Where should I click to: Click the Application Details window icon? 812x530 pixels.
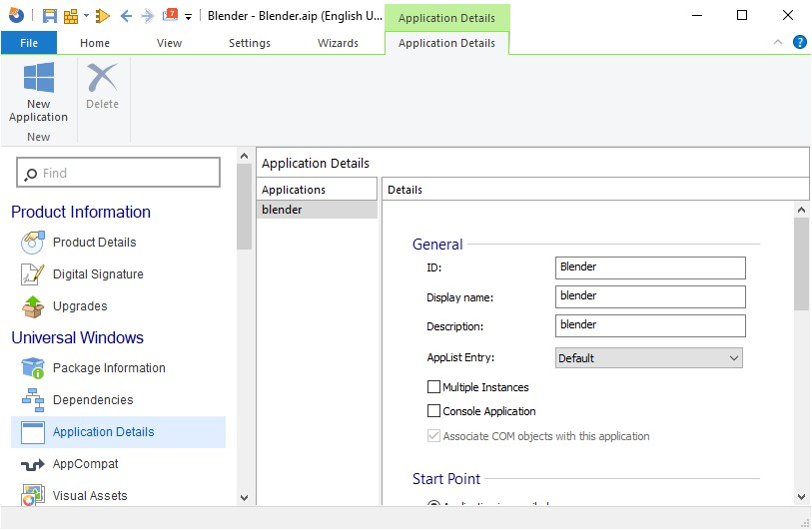[x=33, y=433]
